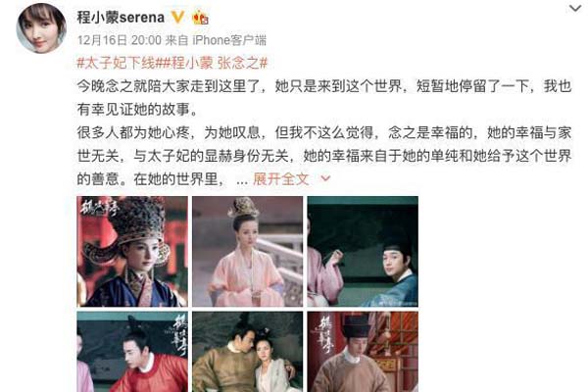The width and height of the screenshot is (588, 392).
Task: Expand full text via 展开全文
Action: [x=281, y=179]
